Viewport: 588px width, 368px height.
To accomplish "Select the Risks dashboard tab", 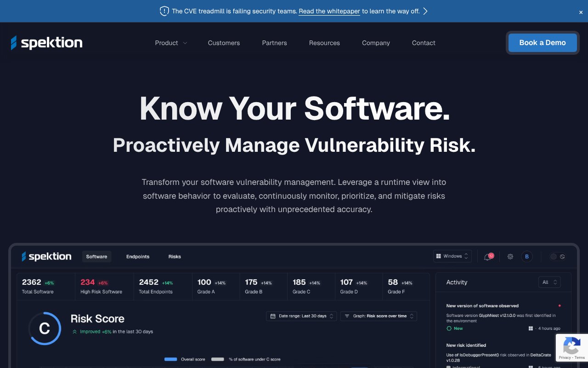I will tap(175, 257).
